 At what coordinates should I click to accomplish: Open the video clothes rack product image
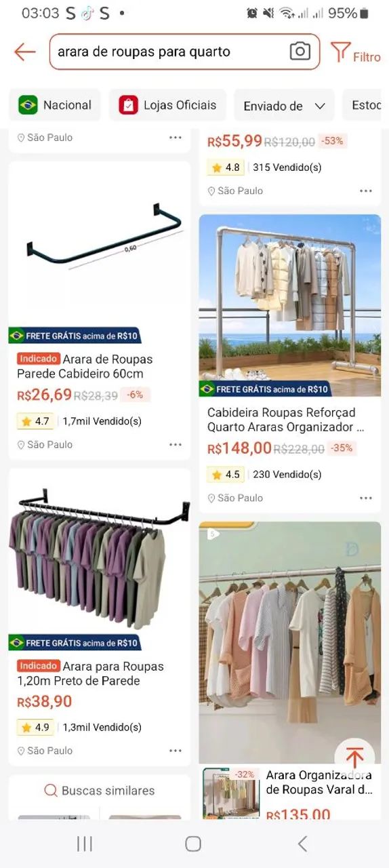click(x=290, y=642)
